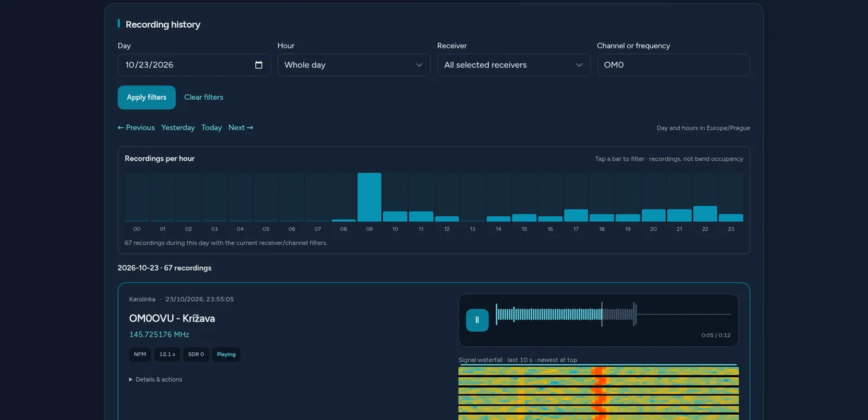Screen dimensions: 868x420
Task: Click the signal waterfall image
Action: [x=599, y=392]
